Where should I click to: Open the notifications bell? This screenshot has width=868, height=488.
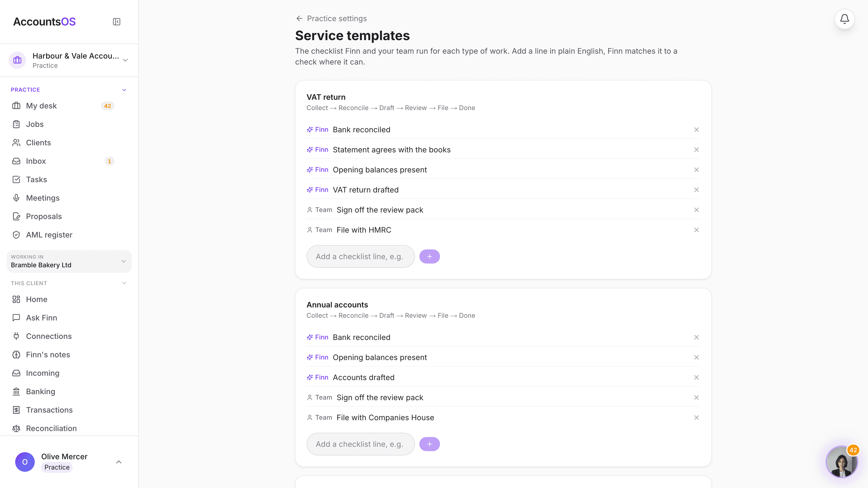pos(844,19)
